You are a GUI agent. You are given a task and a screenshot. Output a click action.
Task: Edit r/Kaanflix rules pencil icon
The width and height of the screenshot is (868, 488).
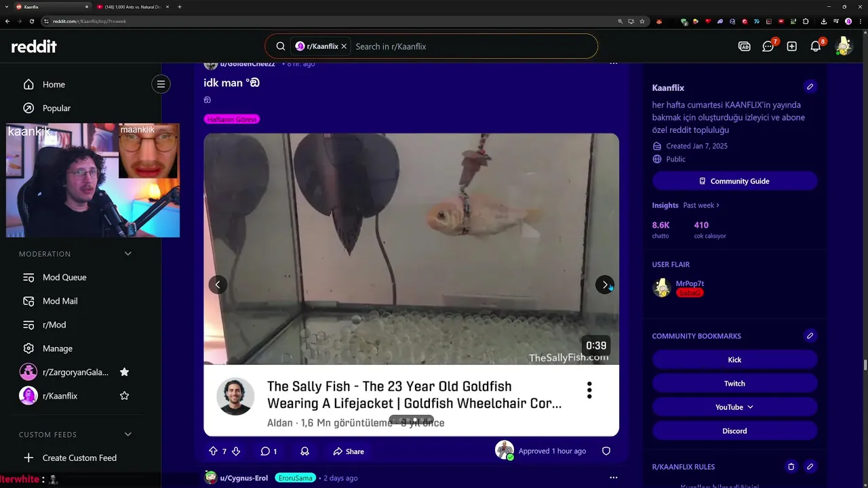[810, 466]
